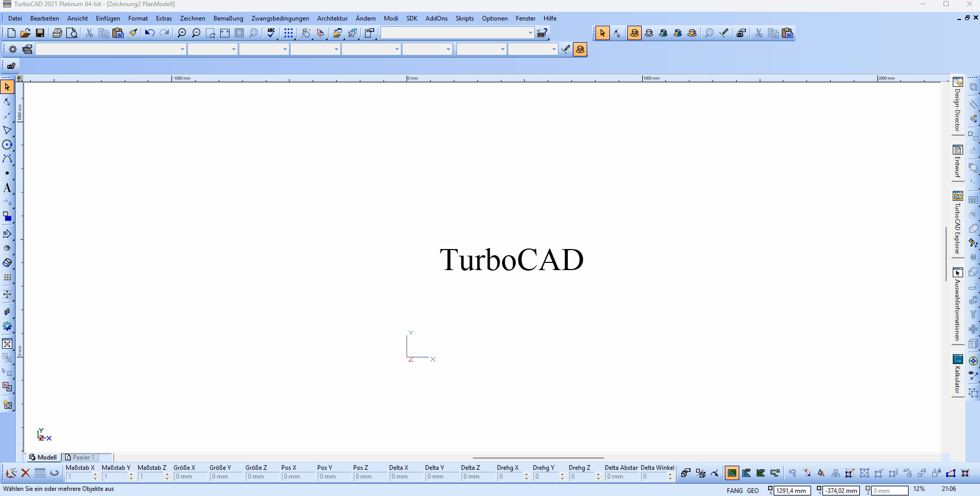980x496 pixels.
Task: Switch to the Modell tab
Action: point(43,457)
